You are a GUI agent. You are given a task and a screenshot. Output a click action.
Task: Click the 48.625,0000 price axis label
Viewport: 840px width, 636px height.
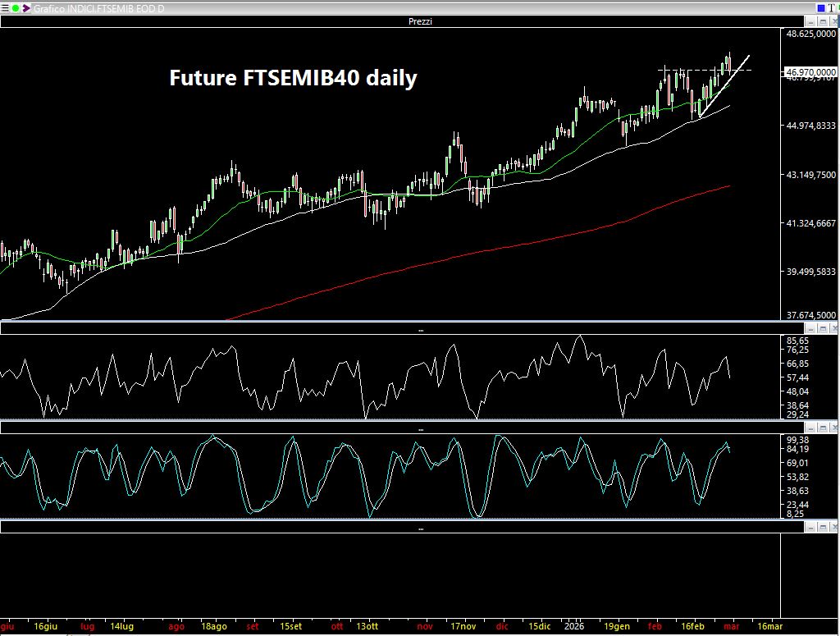[x=810, y=34]
